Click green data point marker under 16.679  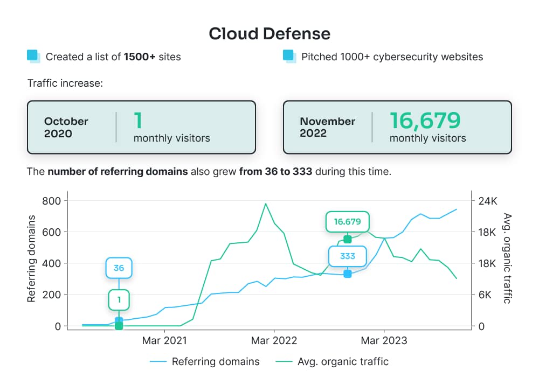pyautogui.click(x=348, y=239)
